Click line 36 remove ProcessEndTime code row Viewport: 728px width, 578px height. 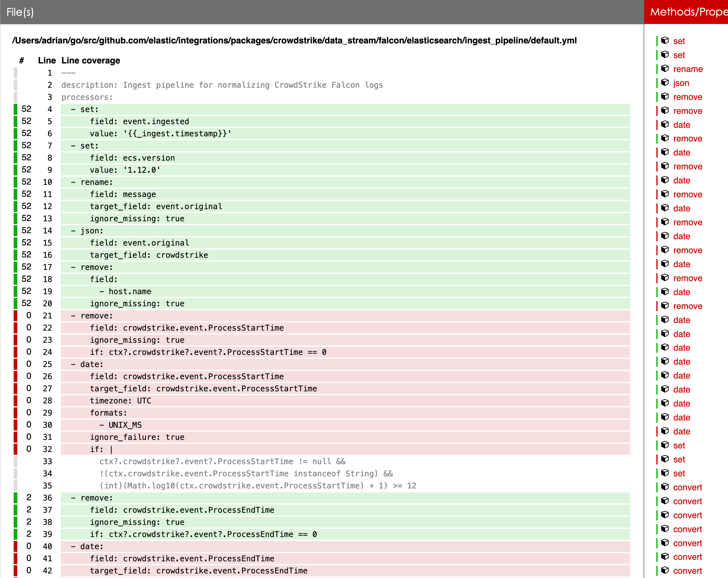coord(92,498)
